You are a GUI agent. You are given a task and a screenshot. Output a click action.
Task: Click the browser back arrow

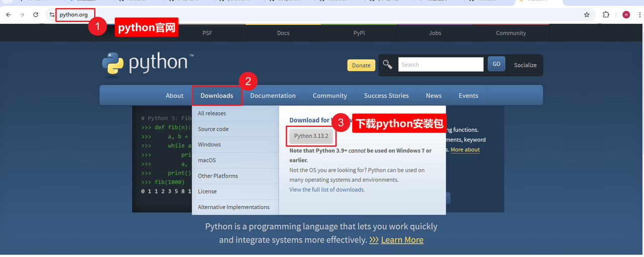pos(9,15)
